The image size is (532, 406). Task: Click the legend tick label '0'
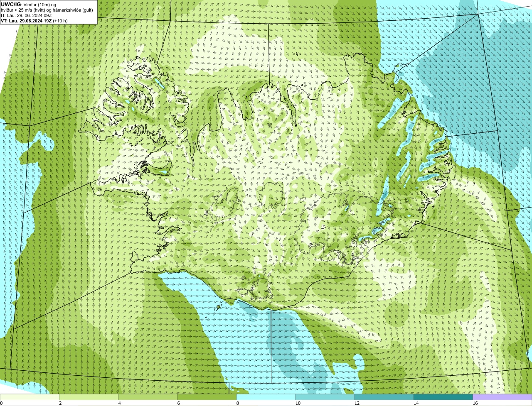pos(2,403)
